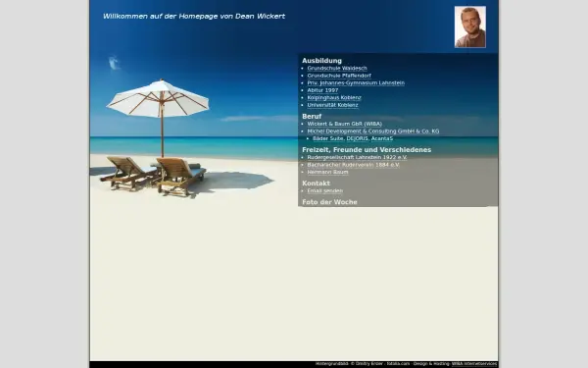Click the AcantaS link
The width and height of the screenshot is (588, 368).
[382, 138]
